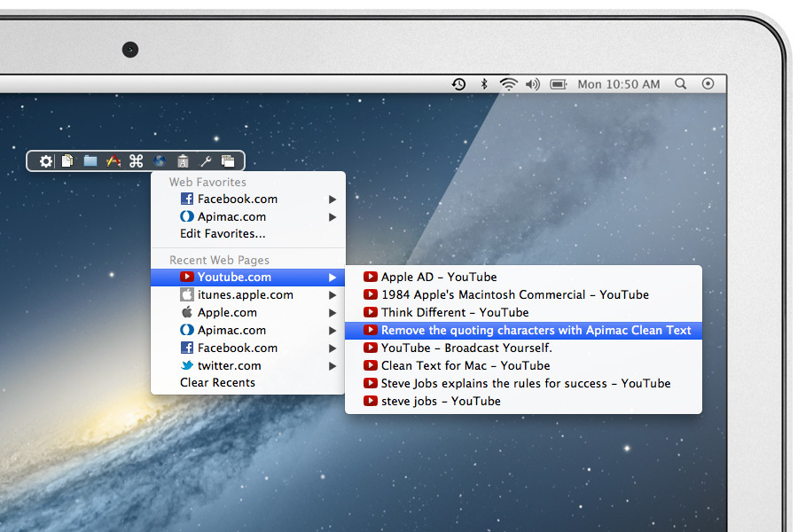Open the stacked windows icon in toolbar
Screen dimensions: 798x532
click(228, 160)
